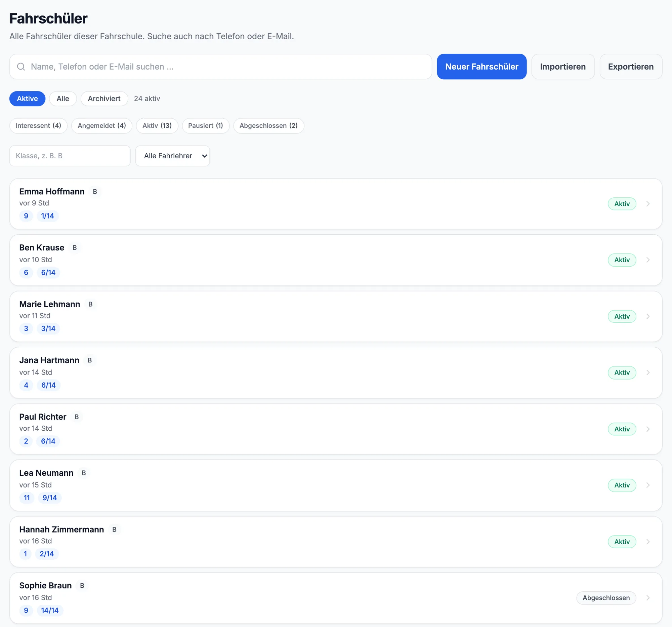The width and height of the screenshot is (672, 627).
Task: Click the Importieren button
Action: click(x=563, y=67)
